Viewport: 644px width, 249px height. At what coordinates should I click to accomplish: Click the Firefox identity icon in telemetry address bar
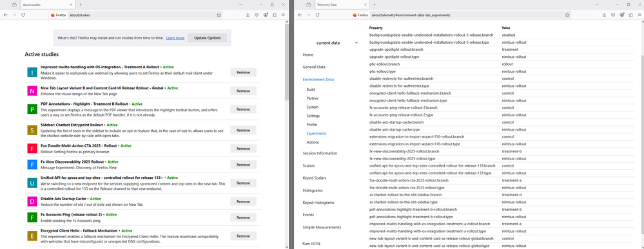360,15
